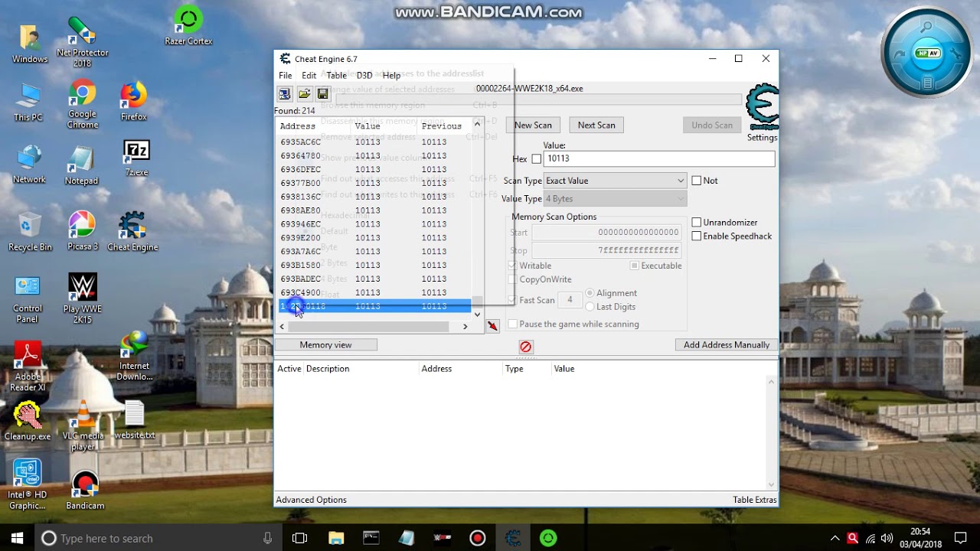Screen dimensions: 980x551
Task: Select the This PC desktop icon
Action: pos(28,102)
